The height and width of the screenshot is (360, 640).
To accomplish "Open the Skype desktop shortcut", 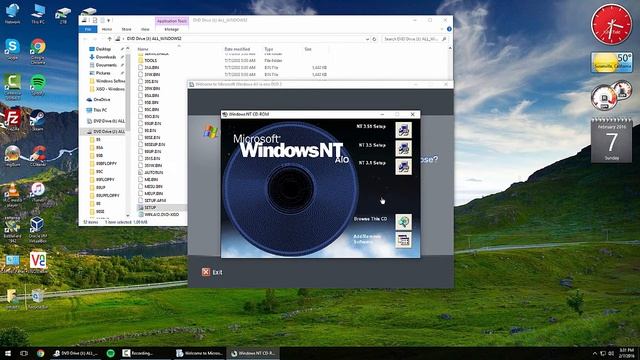I will coord(12,49).
